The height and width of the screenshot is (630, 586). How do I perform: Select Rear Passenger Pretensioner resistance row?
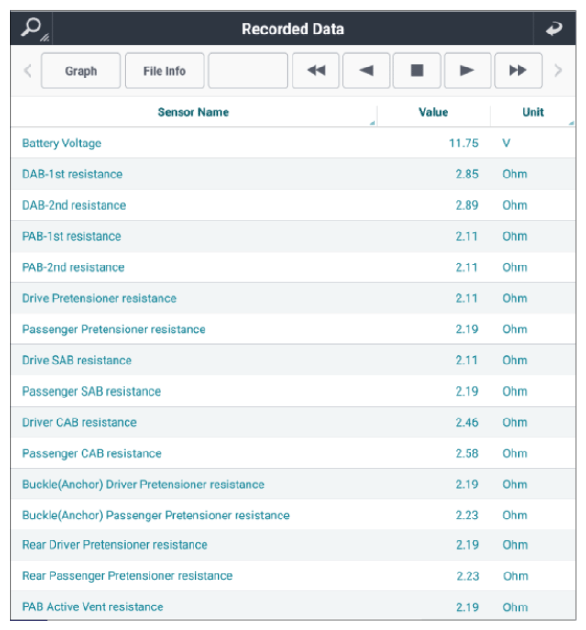point(293,576)
